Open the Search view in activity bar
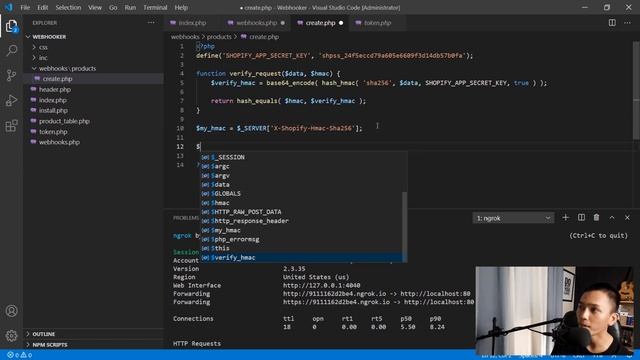 pos(11,51)
